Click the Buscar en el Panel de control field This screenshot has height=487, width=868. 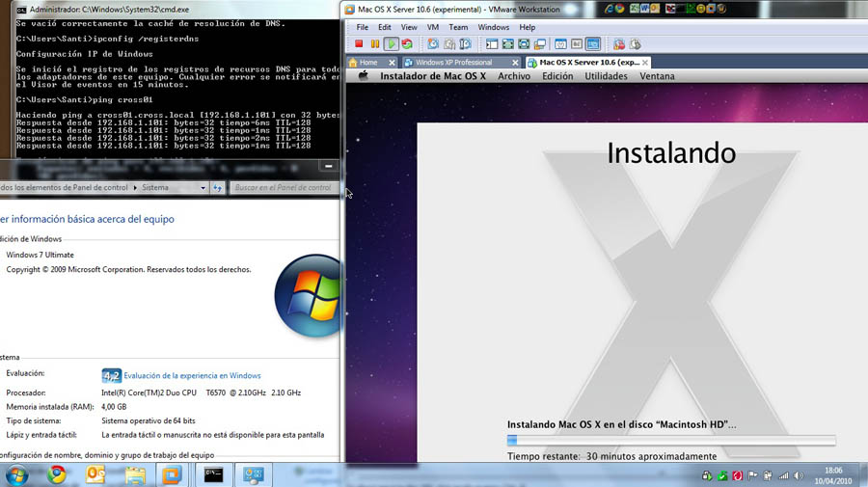(283, 188)
